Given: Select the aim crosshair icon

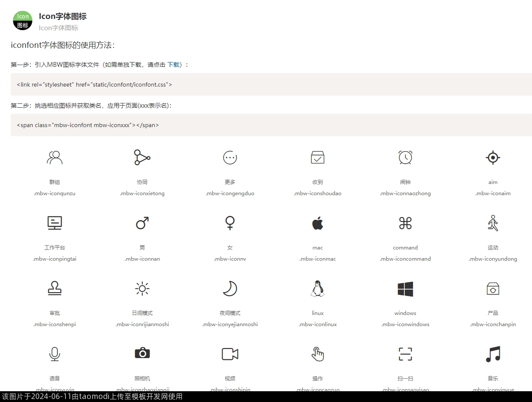Looking at the screenshot, I should pyautogui.click(x=493, y=158).
